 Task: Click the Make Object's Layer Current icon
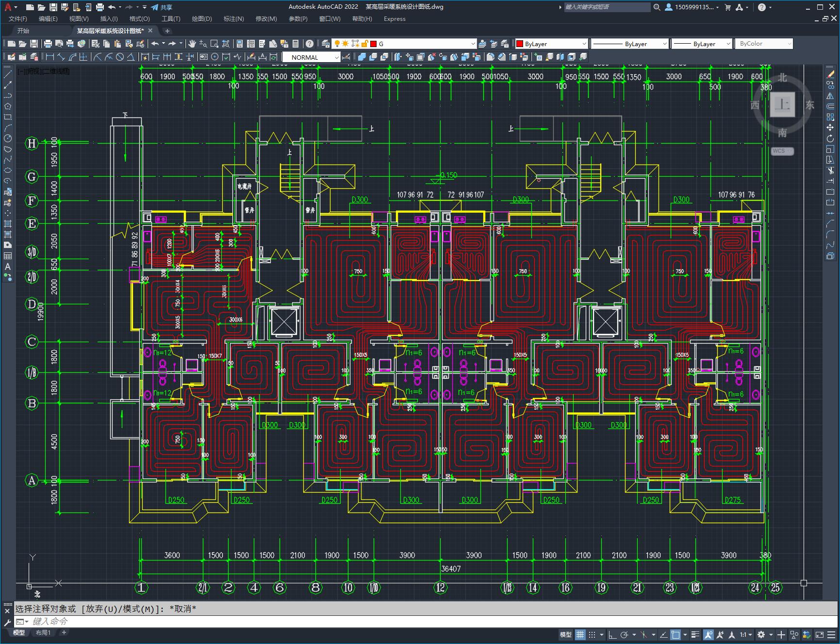point(482,44)
